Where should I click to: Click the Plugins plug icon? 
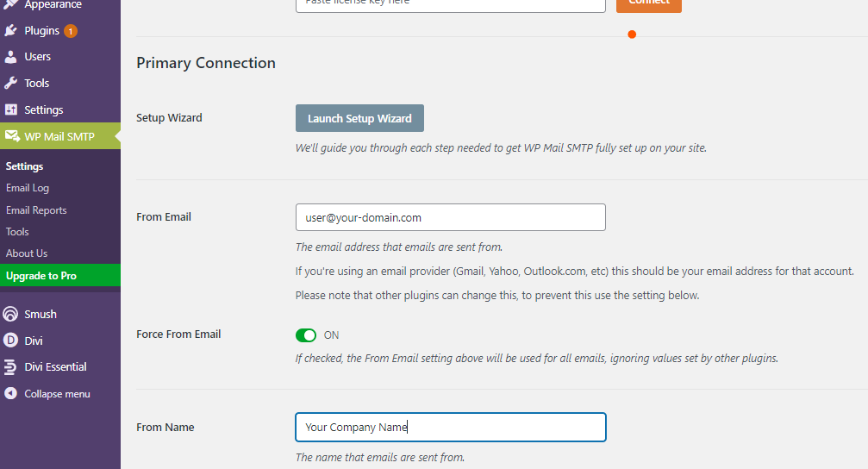pyautogui.click(x=10, y=30)
